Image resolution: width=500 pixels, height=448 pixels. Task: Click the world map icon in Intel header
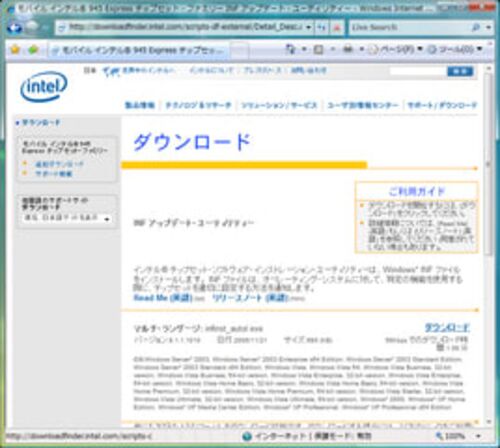111,71
